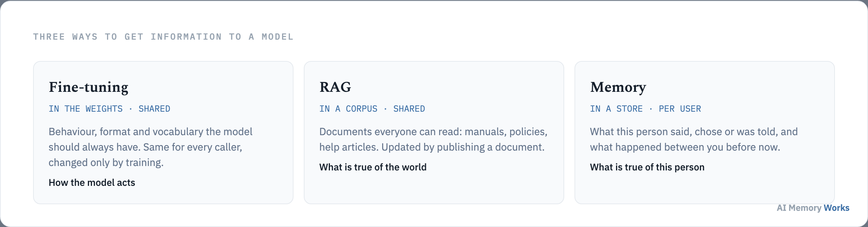The height and width of the screenshot is (227, 868).
Task: Click the 'How the model acts' line
Action: pos(92,183)
